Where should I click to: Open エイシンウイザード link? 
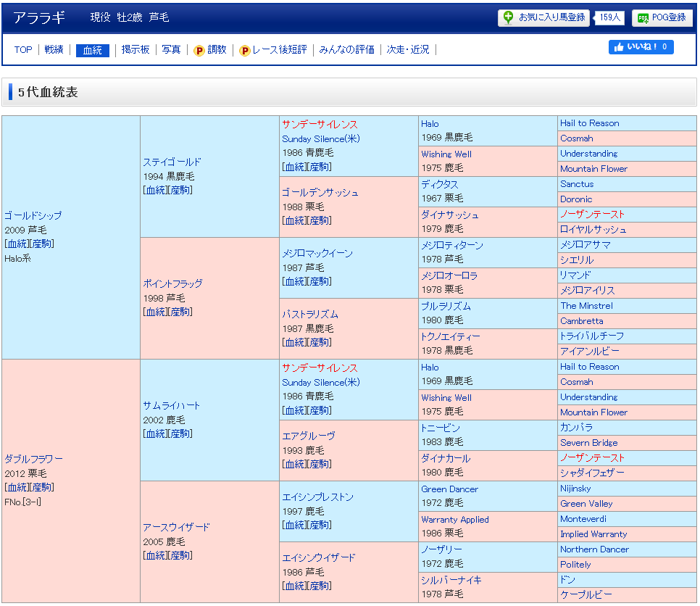tap(319, 557)
